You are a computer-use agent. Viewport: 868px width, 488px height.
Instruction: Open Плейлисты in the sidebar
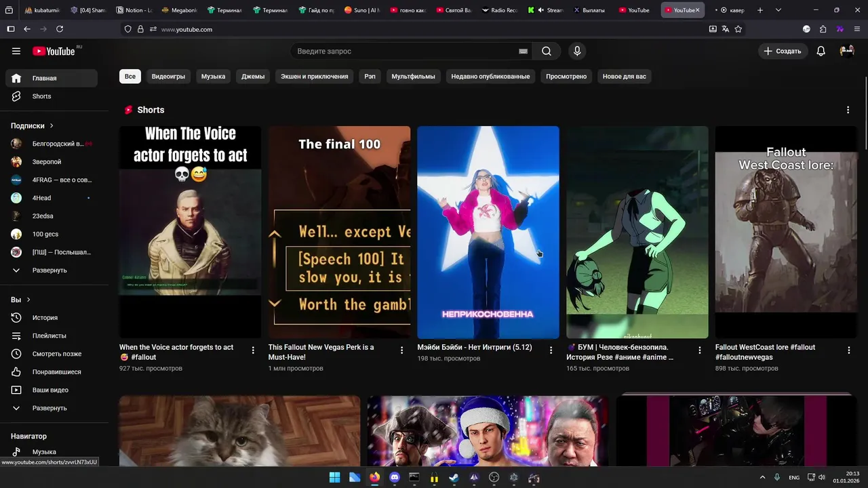coord(52,335)
